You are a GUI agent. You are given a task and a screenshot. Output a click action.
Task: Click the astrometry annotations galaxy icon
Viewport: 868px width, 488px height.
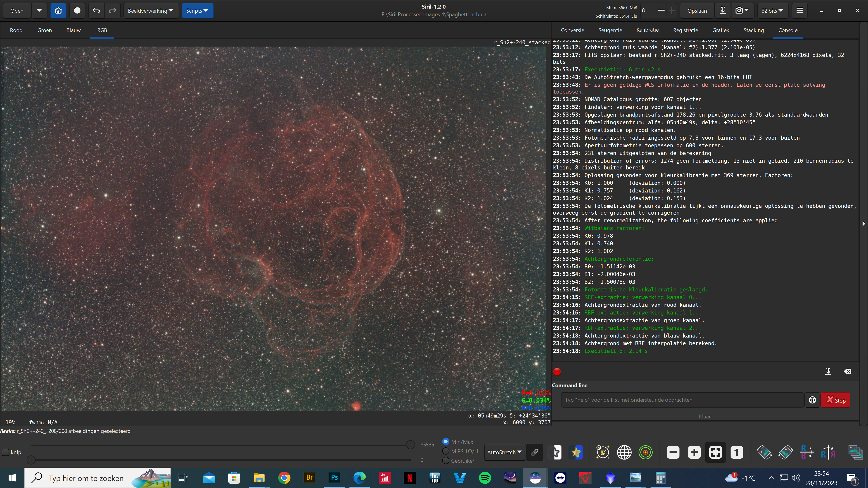[603, 452]
